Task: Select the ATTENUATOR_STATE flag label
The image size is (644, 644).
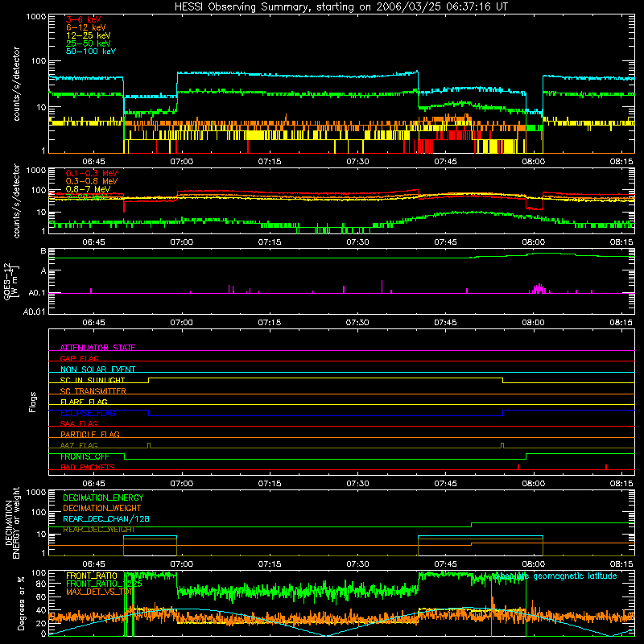Action: [x=97, y=348]
